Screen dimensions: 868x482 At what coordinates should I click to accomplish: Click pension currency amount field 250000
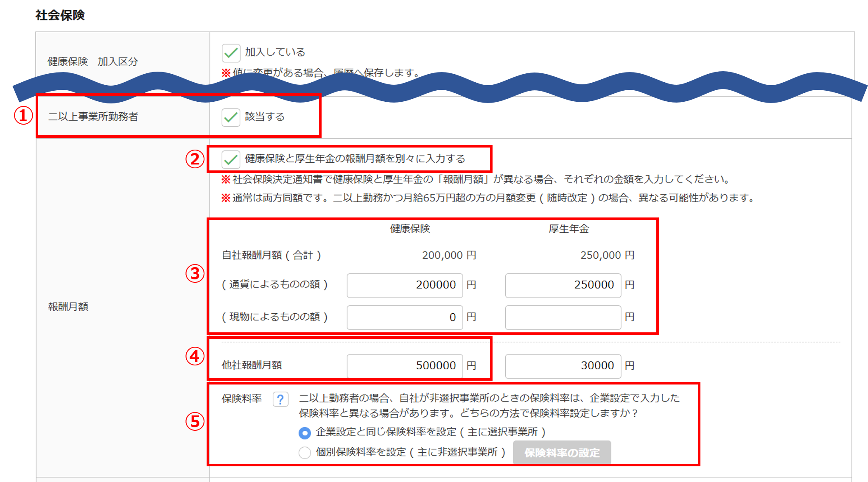[563, 285]
